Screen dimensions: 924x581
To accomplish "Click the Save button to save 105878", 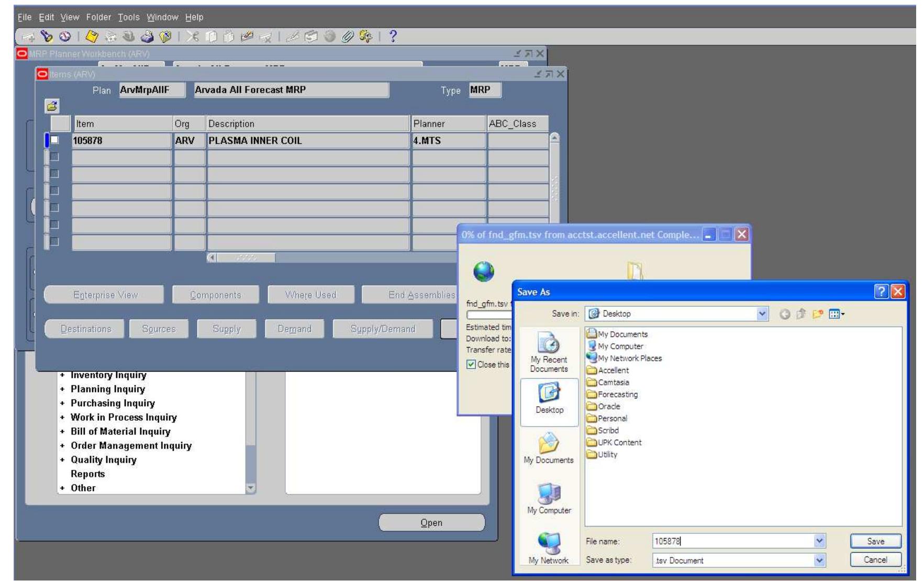I will (876, 541).
